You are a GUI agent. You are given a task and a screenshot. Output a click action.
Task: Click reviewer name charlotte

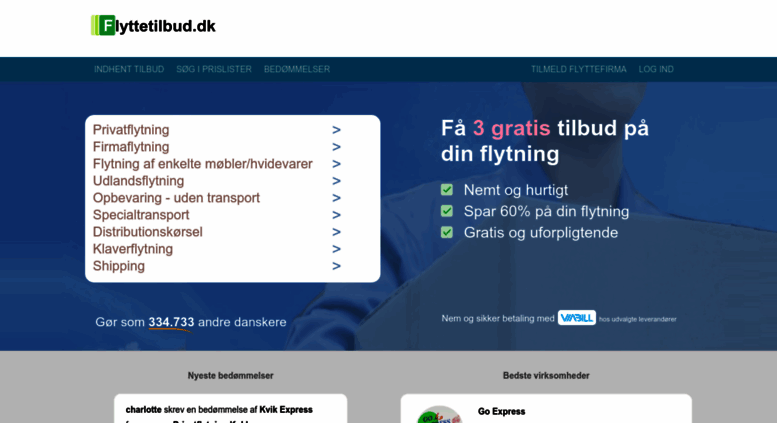pos(144,410)
